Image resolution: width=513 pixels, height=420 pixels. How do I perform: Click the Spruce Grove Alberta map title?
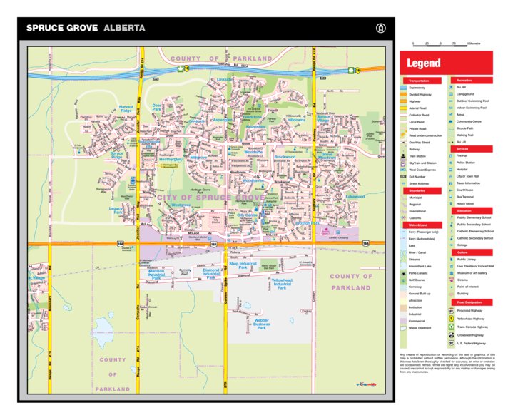(86, 28)
